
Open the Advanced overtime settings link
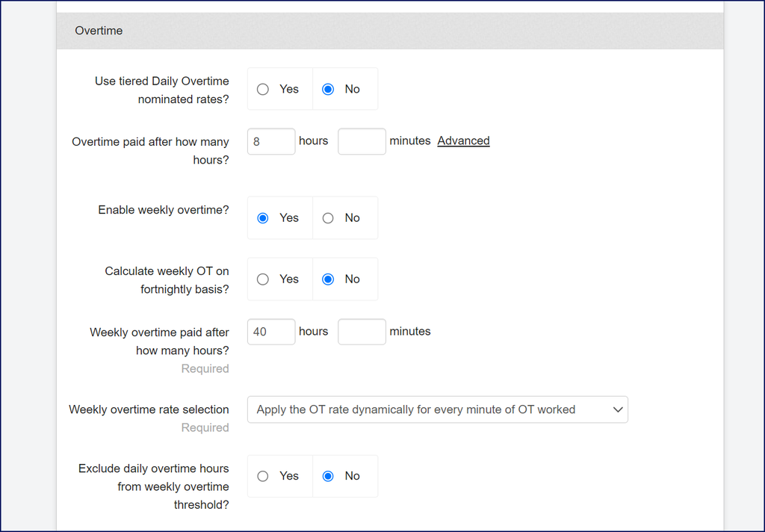[x=463, y=140]
